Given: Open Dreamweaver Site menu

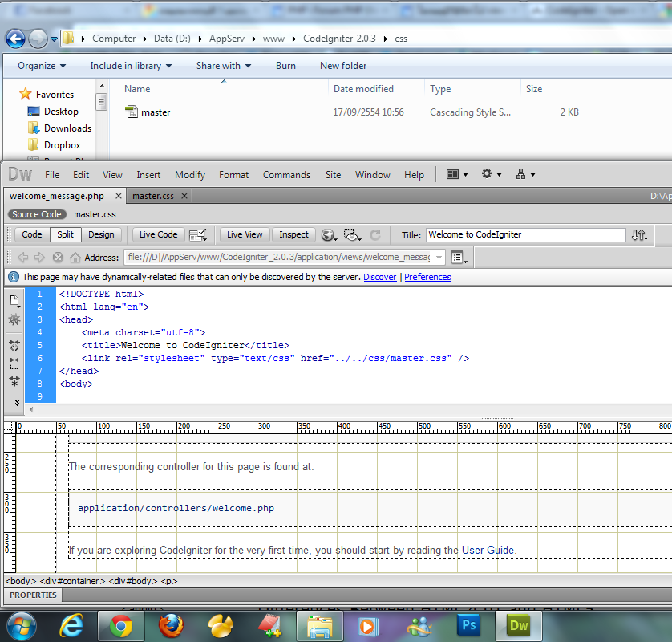Looking at the screenshot, I should click(x=333, y=175).
